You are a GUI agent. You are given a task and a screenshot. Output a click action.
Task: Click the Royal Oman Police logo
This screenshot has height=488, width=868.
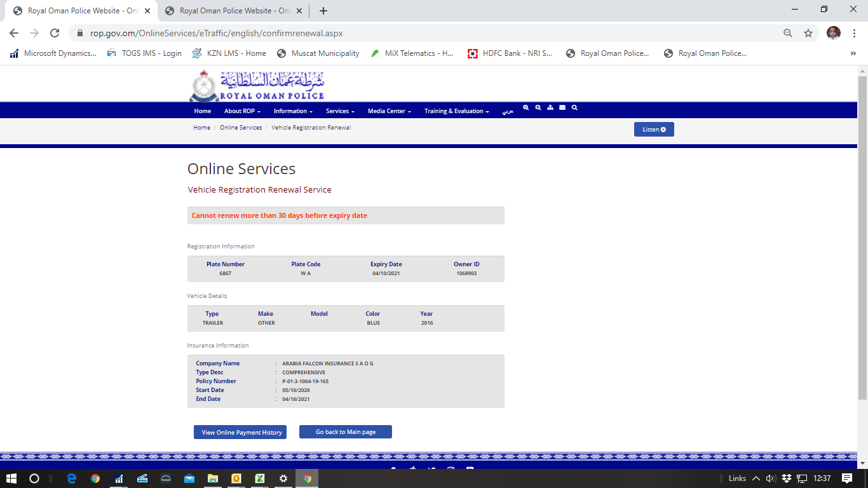tap(257, 86)
